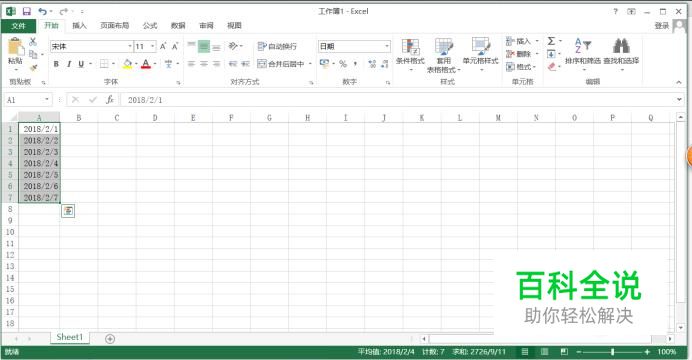Viewport: 692px width, 360px height.
Task: Click the AutoSum sigma icon
Action: (x=551, y=41)
